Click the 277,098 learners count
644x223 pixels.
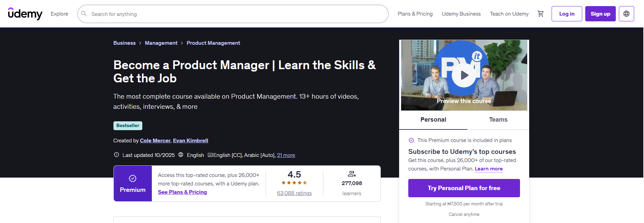(x=352, y=183)
